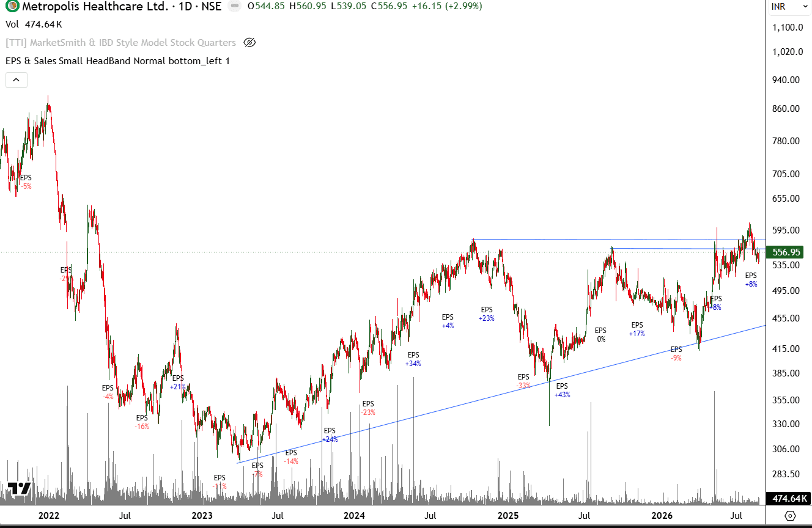Select the [TTI] MarketSmith & IBD indicator legend
Screen dimensions: 812x528
click(121, 43)
